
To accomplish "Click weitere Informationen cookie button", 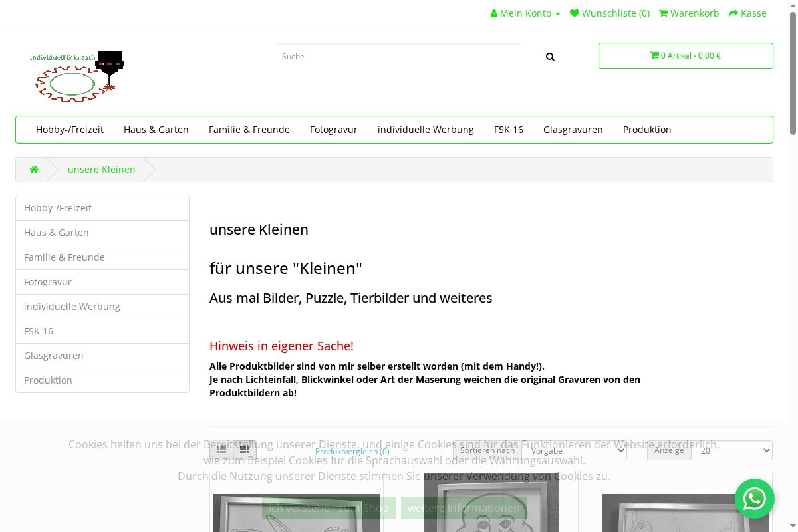I will (x=464, y=508).
